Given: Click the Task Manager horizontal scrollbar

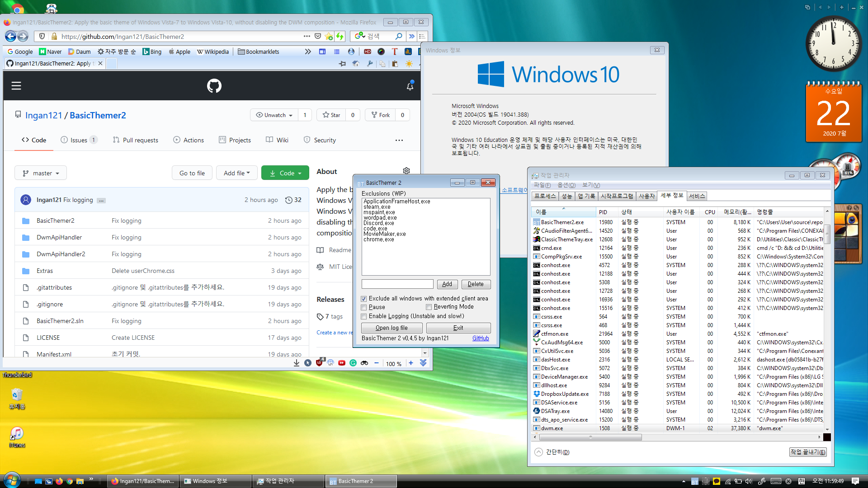Looking at the screenshot, I should click(590, 437).
